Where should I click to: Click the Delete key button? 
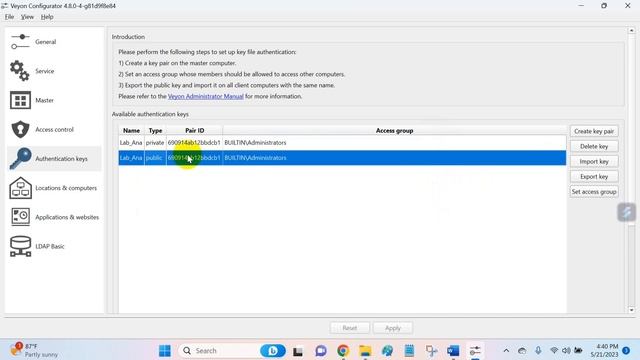tap(594, 146)
